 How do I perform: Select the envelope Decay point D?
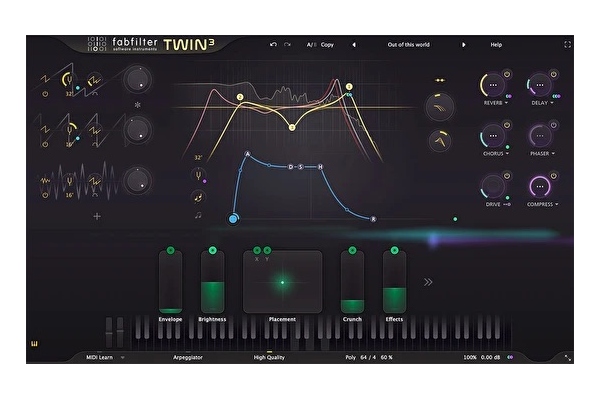click(290, 167)
